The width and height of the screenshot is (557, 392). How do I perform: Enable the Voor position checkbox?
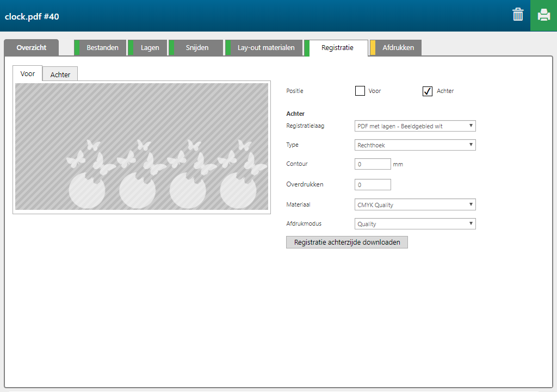[x=360, y=91]
